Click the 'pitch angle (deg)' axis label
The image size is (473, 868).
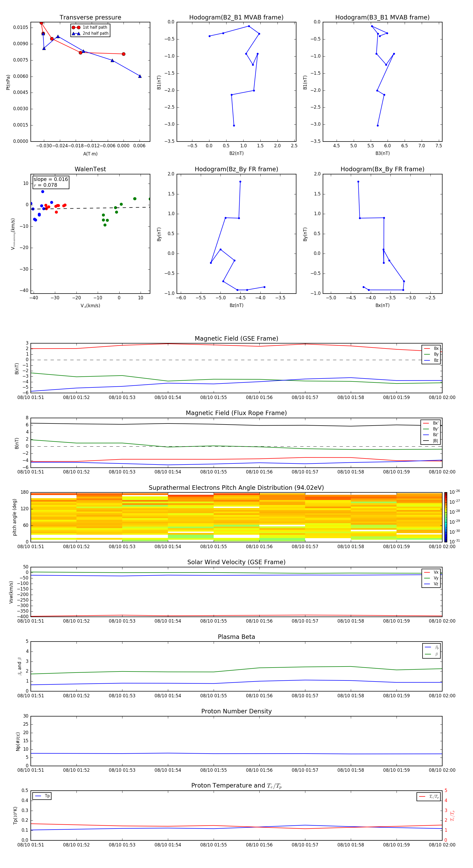[x=14, y=517]
